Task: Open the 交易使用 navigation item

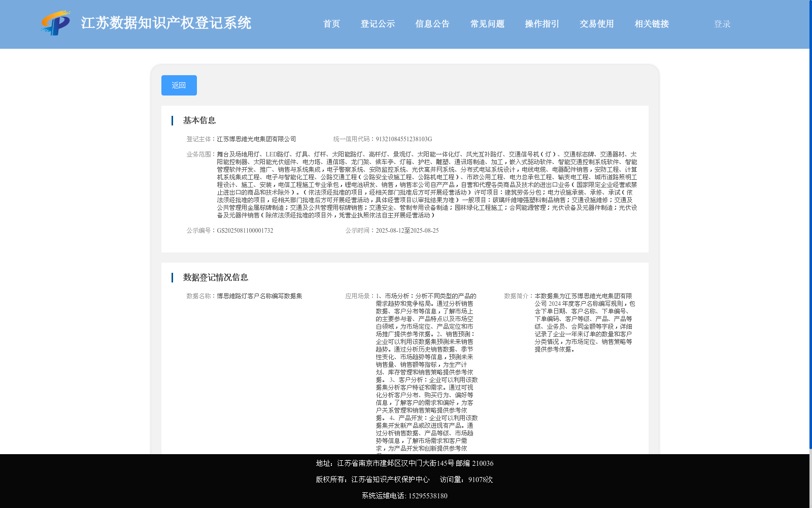Action: click(x=597, y=24)
